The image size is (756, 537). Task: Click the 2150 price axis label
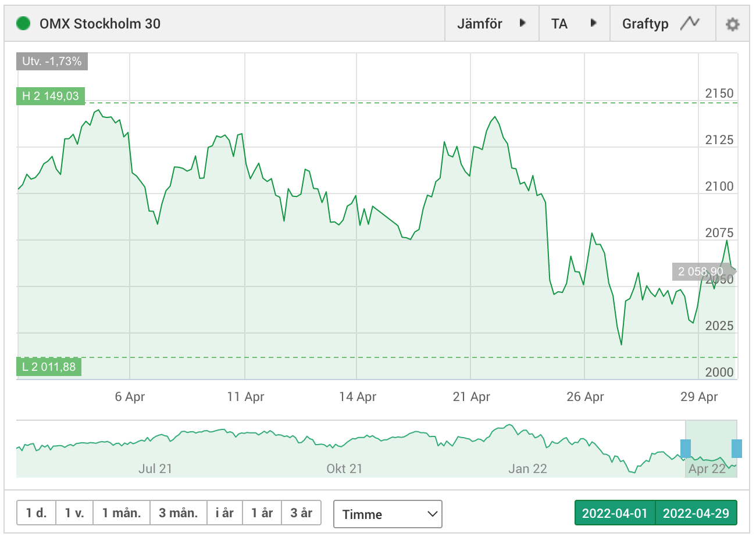(x=719, y=94)
